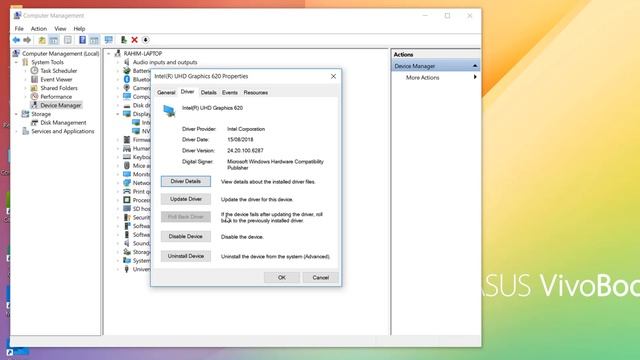Select RAHIM-LAPTOP in device list
The width and height of the screenshot is (640, 360).
coord(143,53)
